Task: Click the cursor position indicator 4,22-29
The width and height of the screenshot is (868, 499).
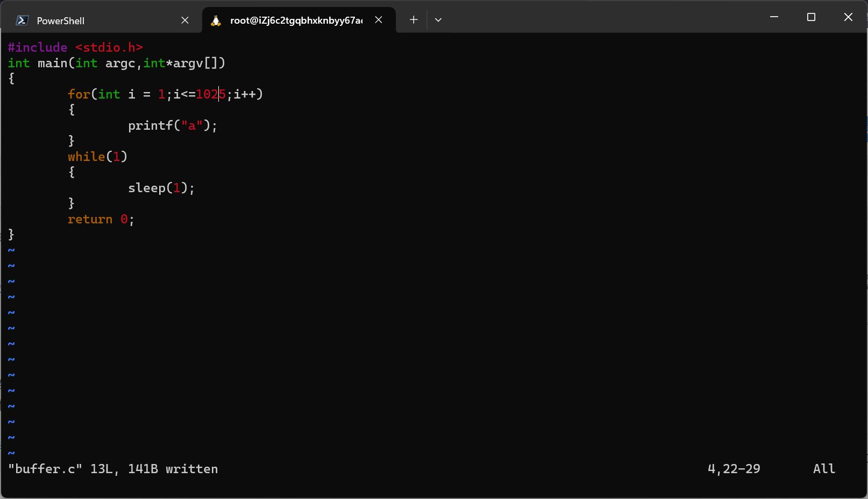Action: coord(734,469)
